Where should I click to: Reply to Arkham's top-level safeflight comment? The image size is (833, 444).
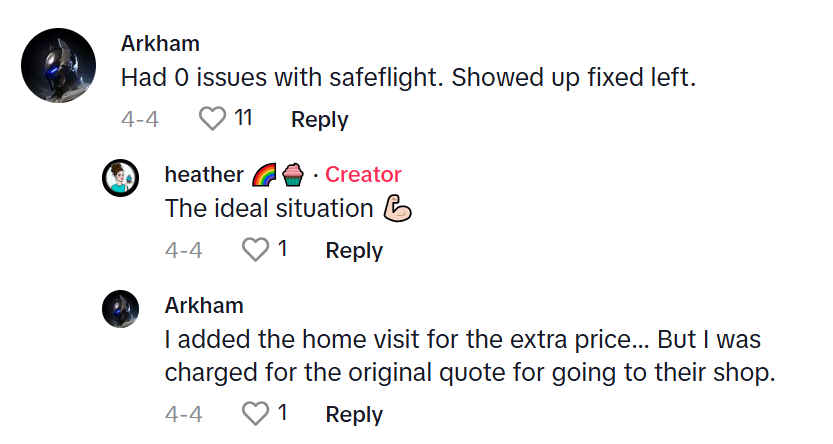coord(319,120)
